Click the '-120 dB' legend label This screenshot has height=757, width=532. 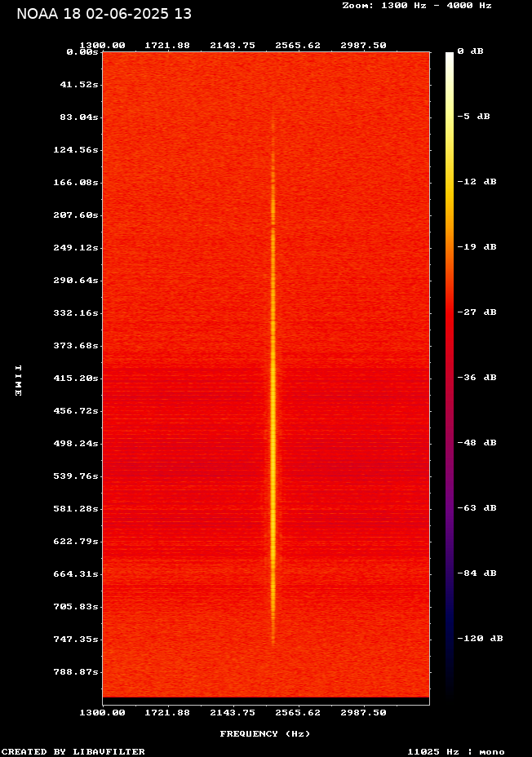click(x=481, y=638)
